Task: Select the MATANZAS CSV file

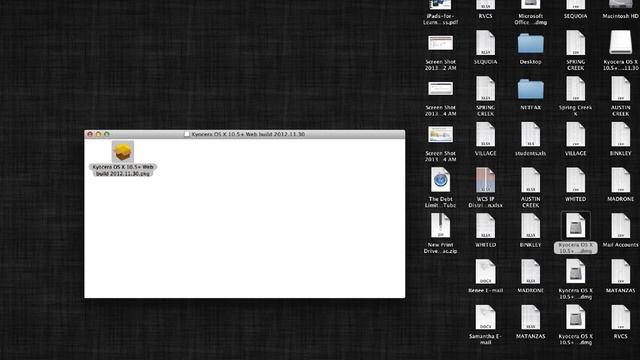Action: [x=621, y=272]
